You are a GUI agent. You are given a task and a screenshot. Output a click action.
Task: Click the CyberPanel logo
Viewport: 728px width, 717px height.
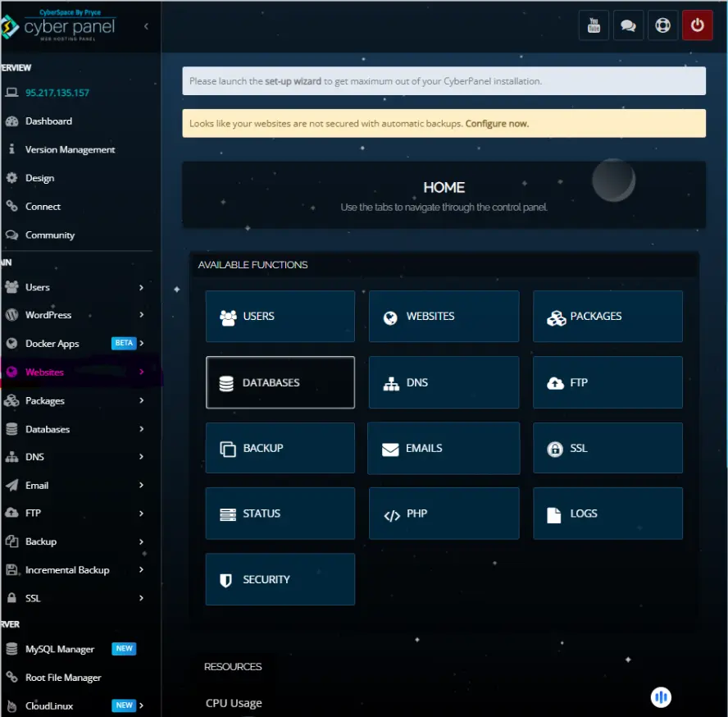click(x=58, y=25)
